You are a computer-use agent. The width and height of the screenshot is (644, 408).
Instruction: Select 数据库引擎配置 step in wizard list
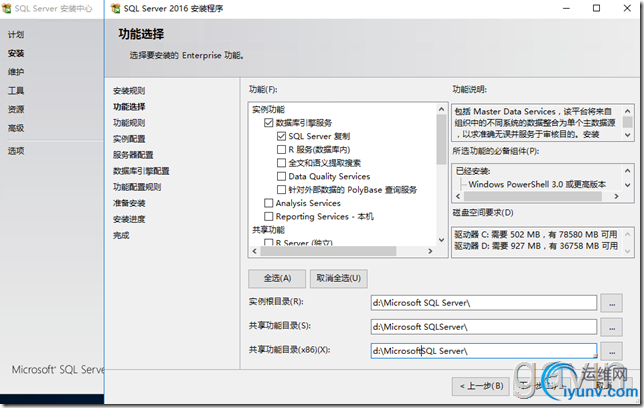(141, 171)
